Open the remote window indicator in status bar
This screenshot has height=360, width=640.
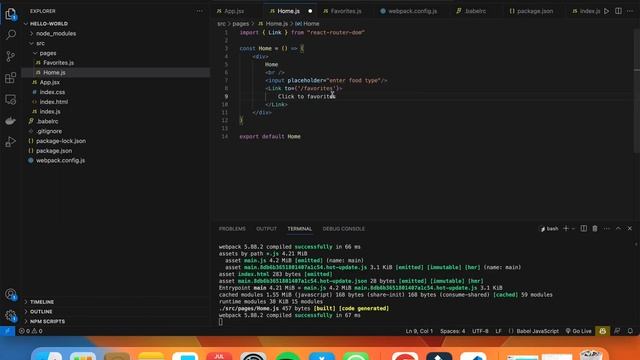click(7, 331)
